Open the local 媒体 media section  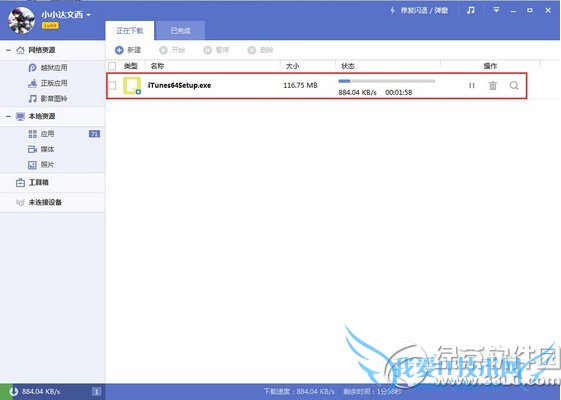(41, 149)
